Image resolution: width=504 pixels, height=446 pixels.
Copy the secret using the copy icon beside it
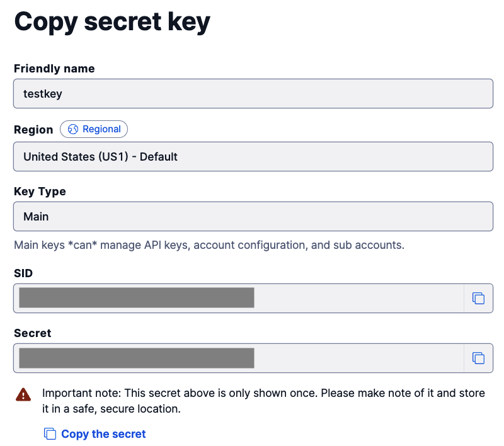tap(479, 358)
